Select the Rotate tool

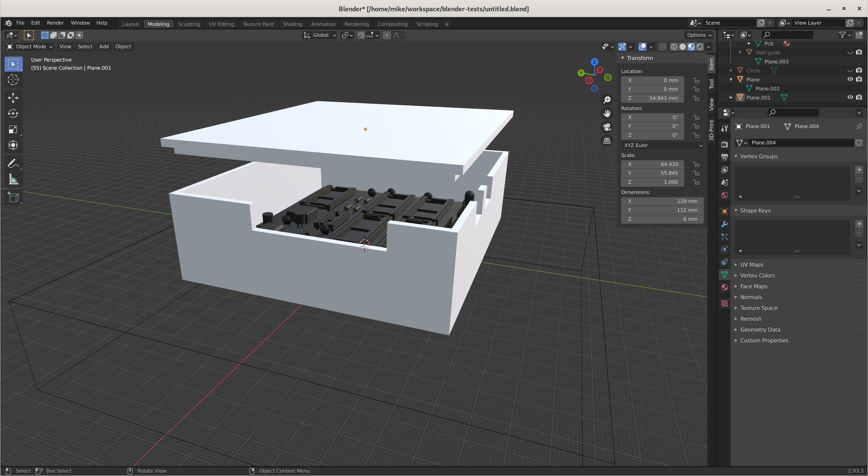(13, 113)
